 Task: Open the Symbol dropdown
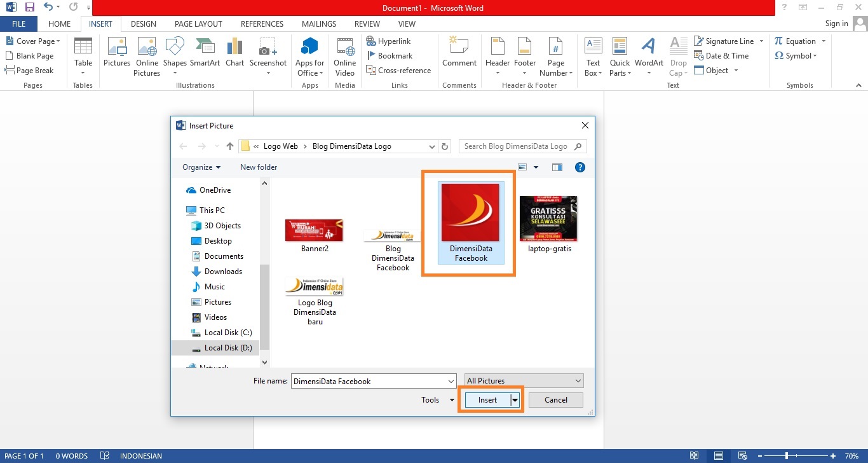point(796,56)
